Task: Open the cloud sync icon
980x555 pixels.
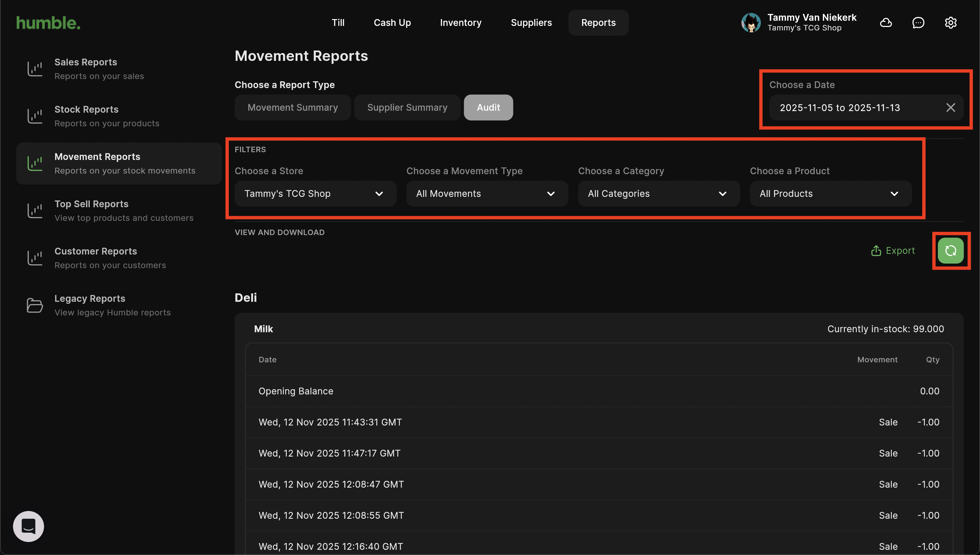Action: click(886, 23)
